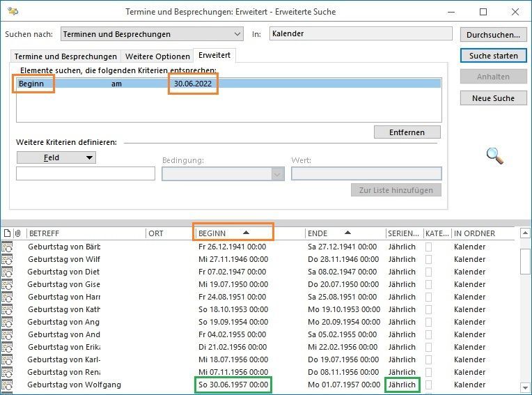Screen dimensions: 532x395
Task: Select cell 'Do 28.11.1946 00:00'
Action: pos(343,259)
